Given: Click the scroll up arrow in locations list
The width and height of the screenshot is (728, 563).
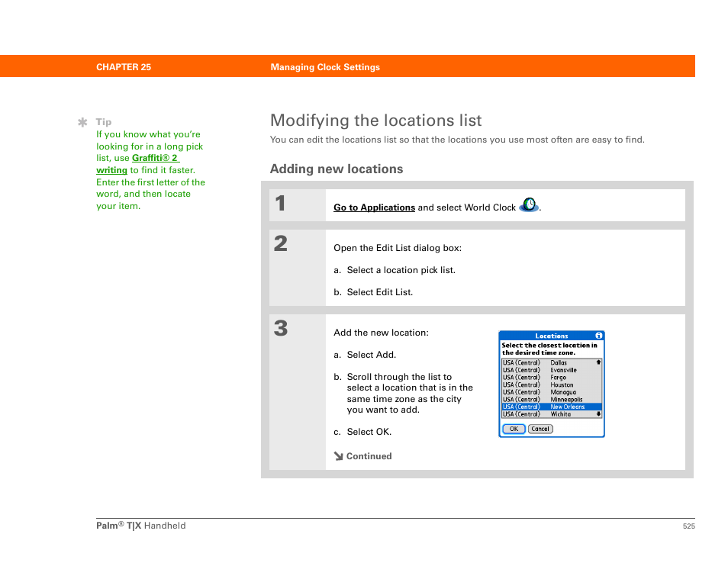Looking at the screenshot, I should 598,362.
